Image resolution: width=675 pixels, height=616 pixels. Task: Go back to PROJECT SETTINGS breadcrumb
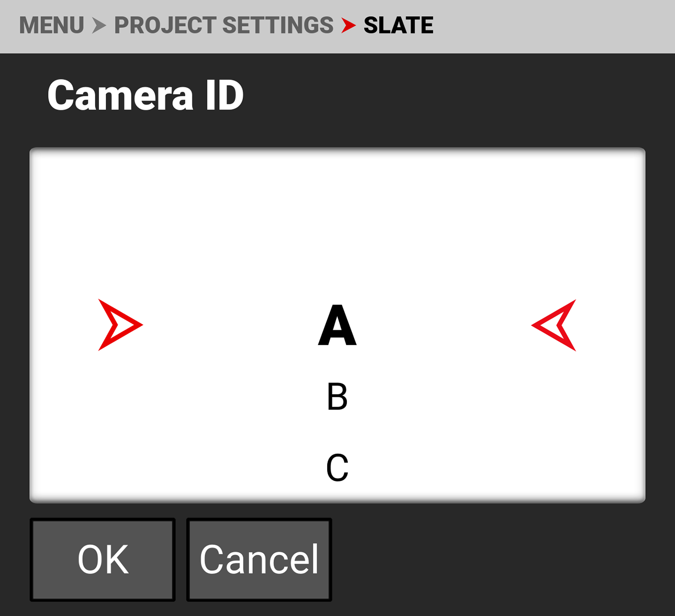tap(224, 25)
